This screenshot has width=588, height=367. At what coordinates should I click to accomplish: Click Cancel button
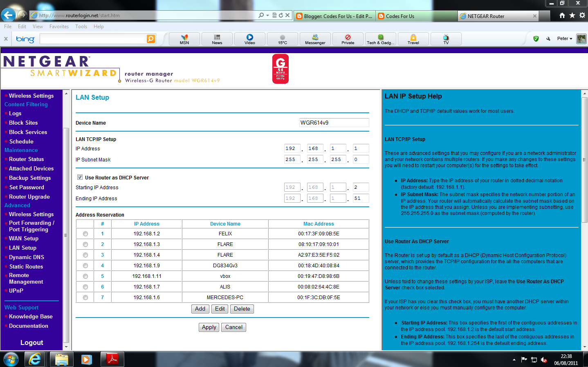pos(234,327)
